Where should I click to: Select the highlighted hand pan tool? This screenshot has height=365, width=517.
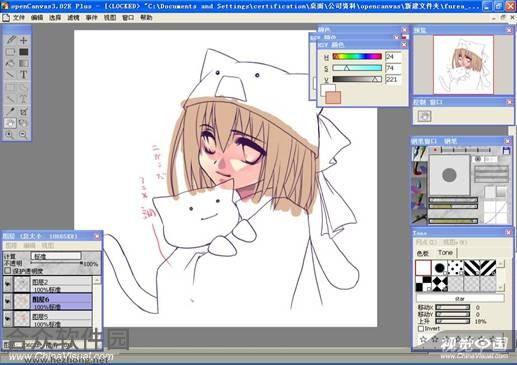(10, 123)
